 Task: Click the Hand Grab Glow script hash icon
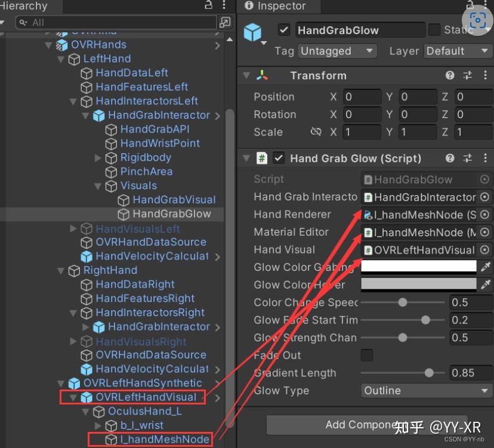tap(261, 158)
